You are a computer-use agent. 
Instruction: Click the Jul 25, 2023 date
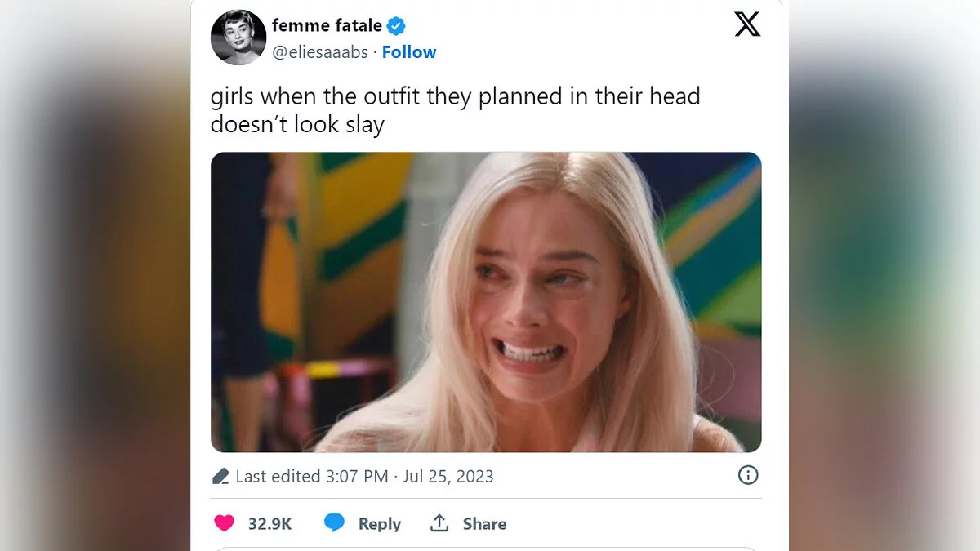(x=448, y=476)
